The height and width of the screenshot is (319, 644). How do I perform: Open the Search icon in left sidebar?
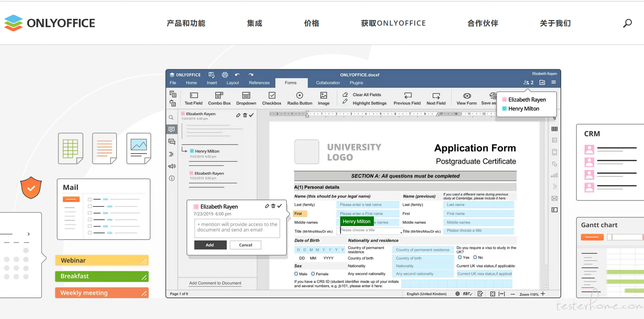tap(171, 118)
